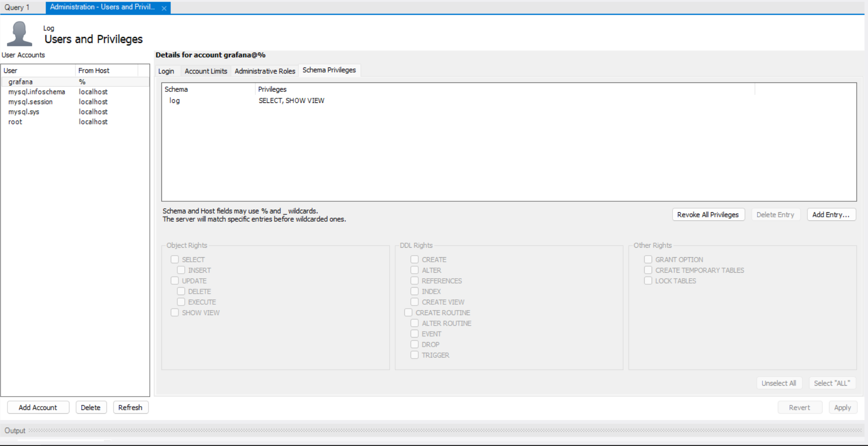
Task: Toggle the LOCK TABLES checkbox
Action: point(648,281)
